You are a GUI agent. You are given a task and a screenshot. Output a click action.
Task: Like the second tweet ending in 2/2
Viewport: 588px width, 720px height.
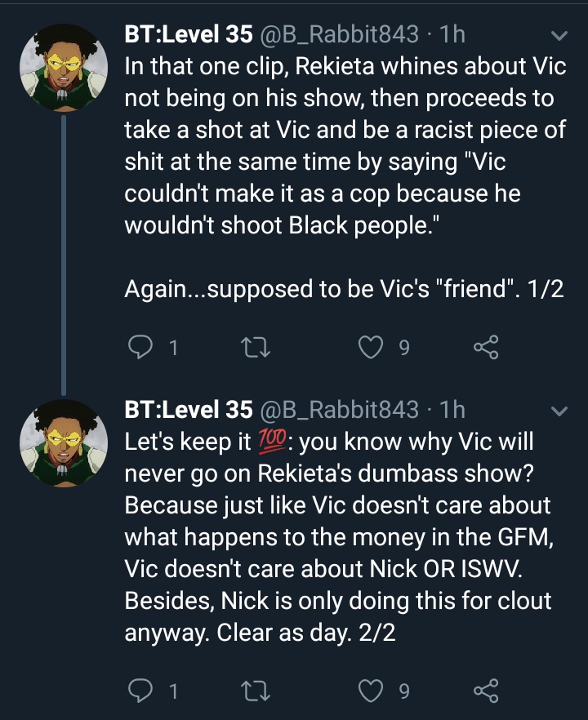tap(370, 691)
